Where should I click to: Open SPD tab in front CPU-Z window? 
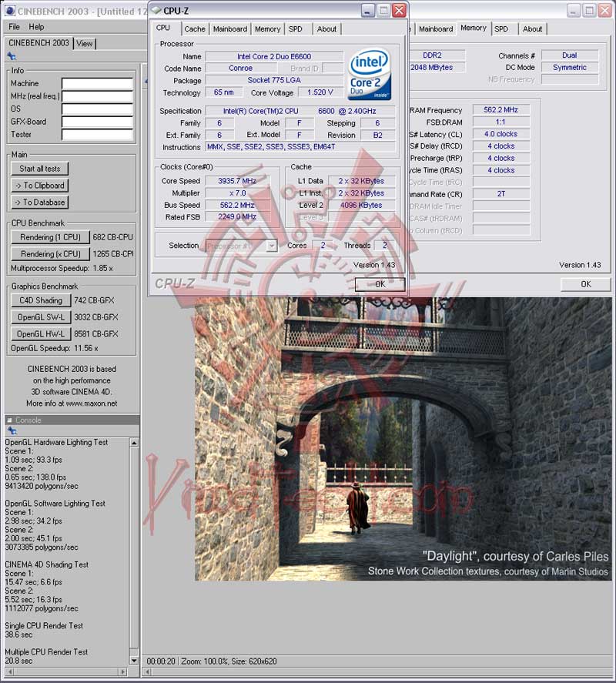coord(296,28)
